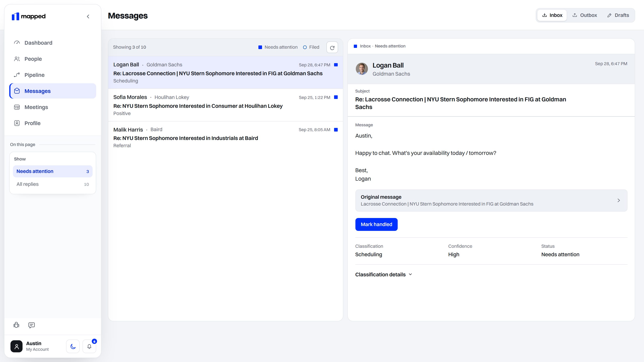Image resolution: width=644 pixels, height=362 pixels.
Task: Open the Drafts tab
Action: [618, 15]
